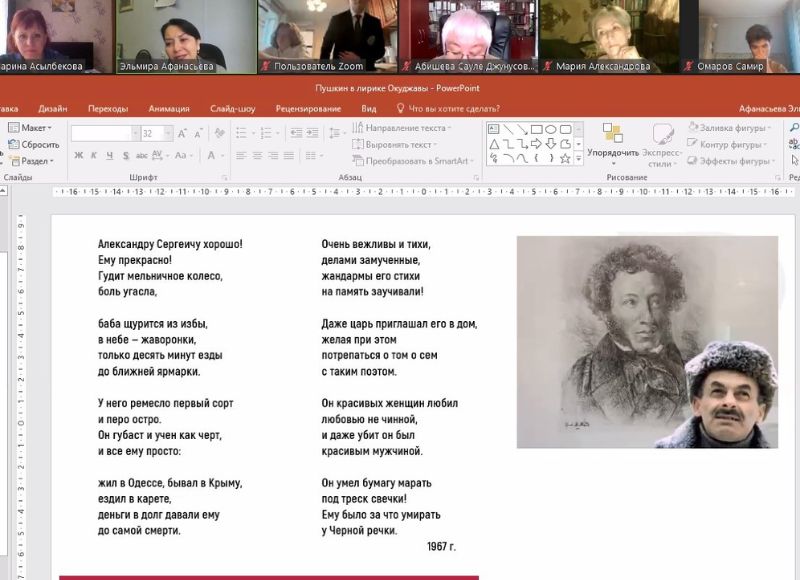This screenshot has height=580, width=800.
Task: Toggle bold formatting (Ж) button
Action: point(79,156)
